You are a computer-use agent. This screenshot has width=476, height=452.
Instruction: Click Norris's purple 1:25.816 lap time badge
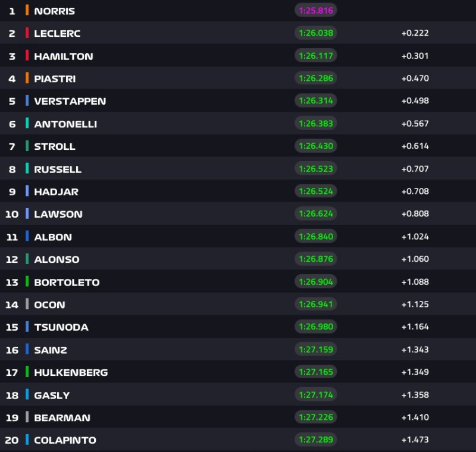pyautogui.click(x=315, y=10)
